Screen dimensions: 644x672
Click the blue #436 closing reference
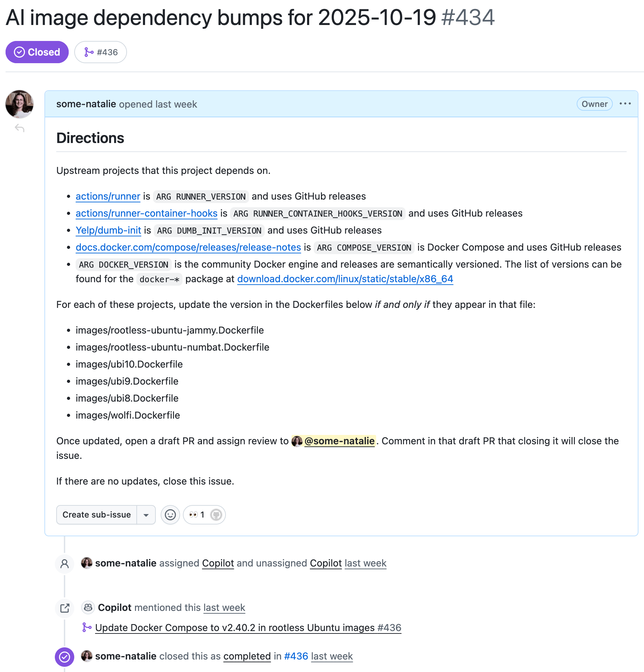[x=296, y=656]
